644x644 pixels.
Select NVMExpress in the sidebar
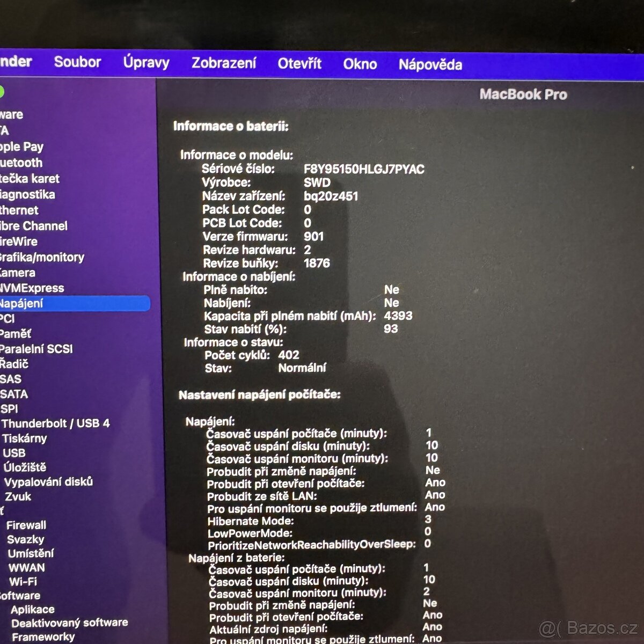pyautogui.click(x=32, y=288)
